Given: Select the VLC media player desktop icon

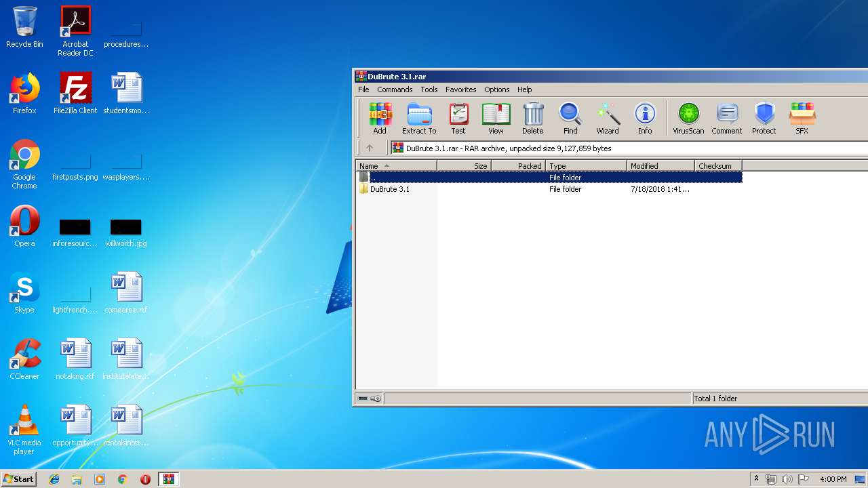Looking at the screenshot, I should coord(24,430).
